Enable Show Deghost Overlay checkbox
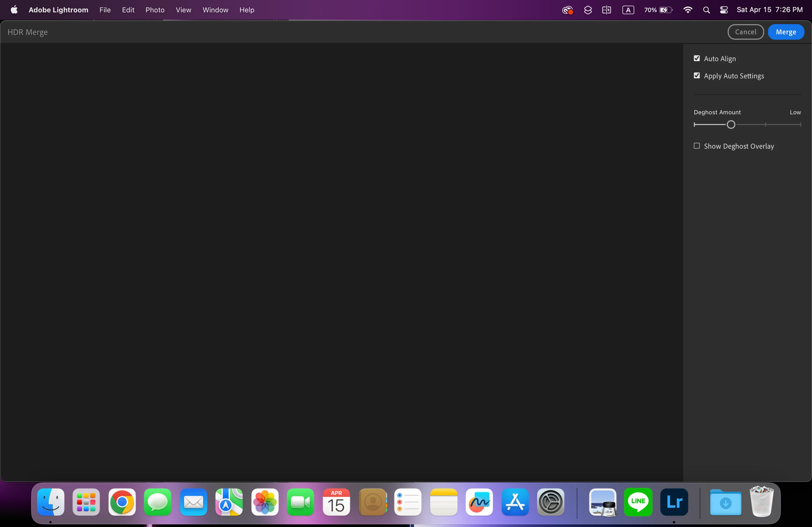Screen dimensions: 812x527 pos(697,146)
